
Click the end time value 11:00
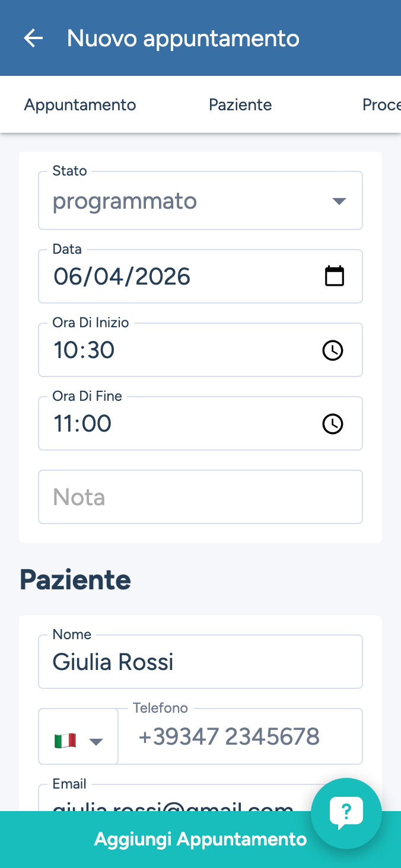(83, 424)
